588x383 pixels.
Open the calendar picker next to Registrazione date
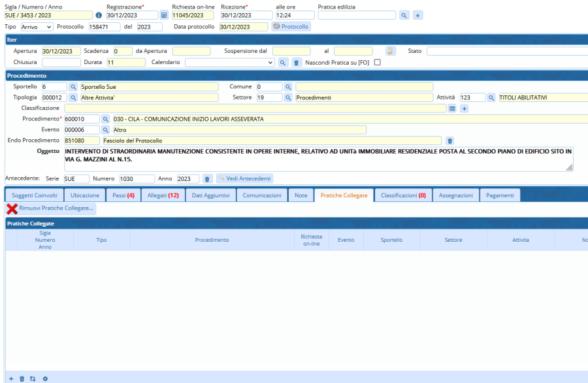[x=164, y=15]
